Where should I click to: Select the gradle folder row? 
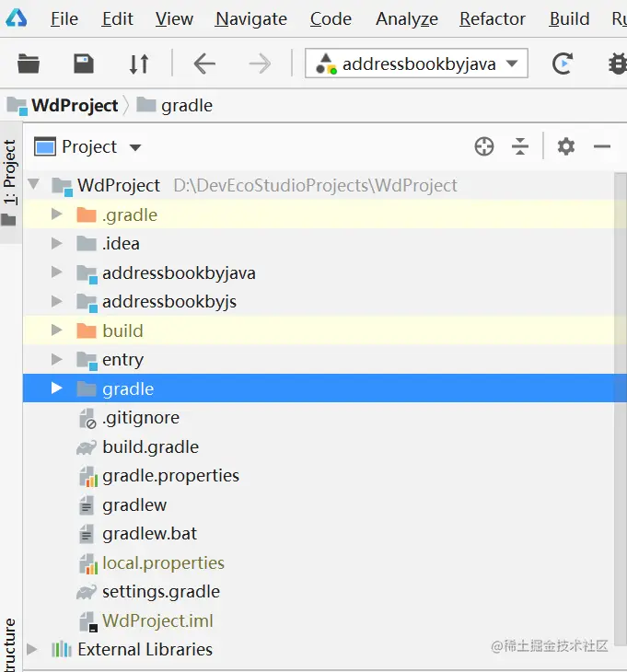(x=319, y=388)
